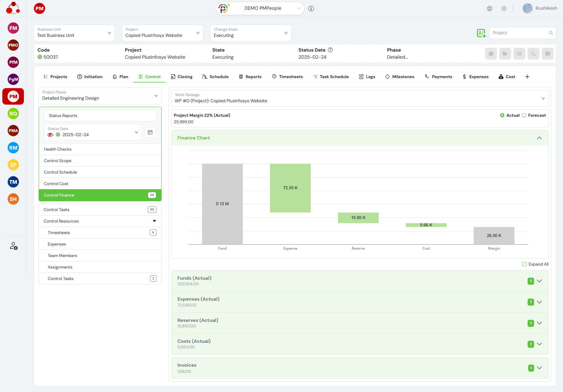This screenshot has height=392, width=563.
Task: Click the add user icon in sidebar
Action: point(14,246)
